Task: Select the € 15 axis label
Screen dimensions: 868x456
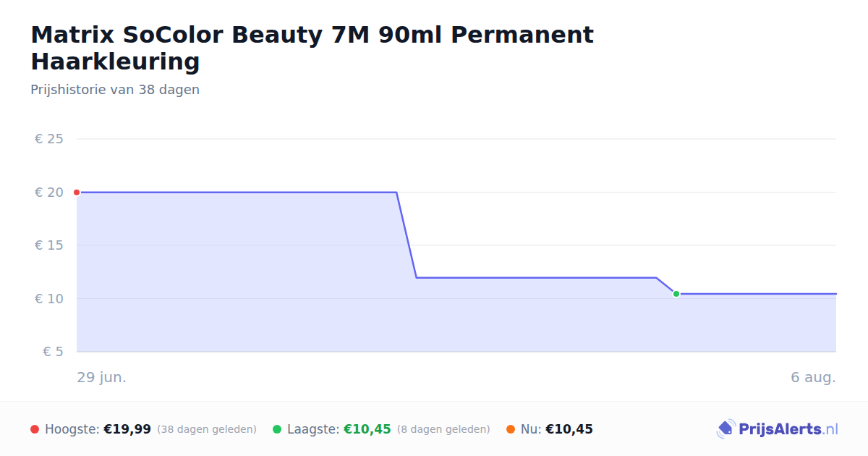Action: point(48,245)
